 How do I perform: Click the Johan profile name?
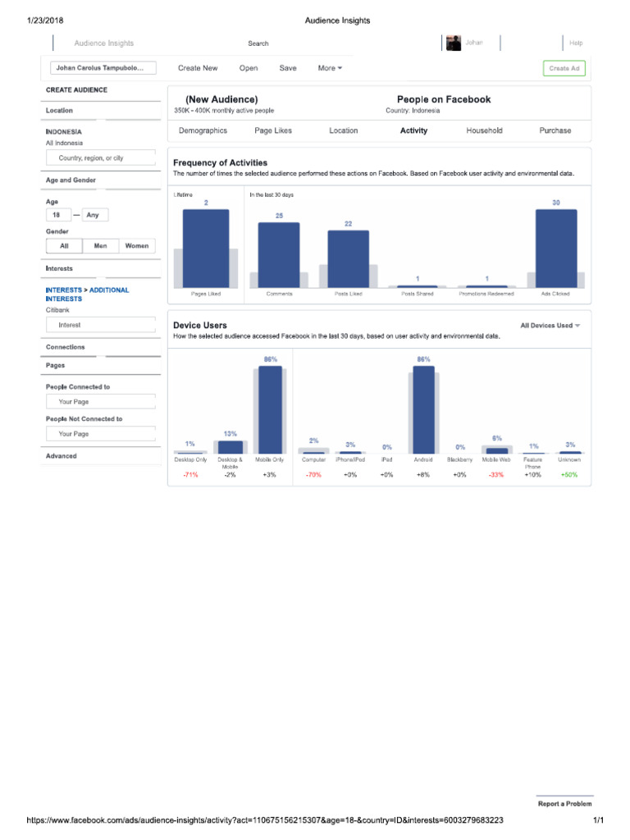click(473, 43)
